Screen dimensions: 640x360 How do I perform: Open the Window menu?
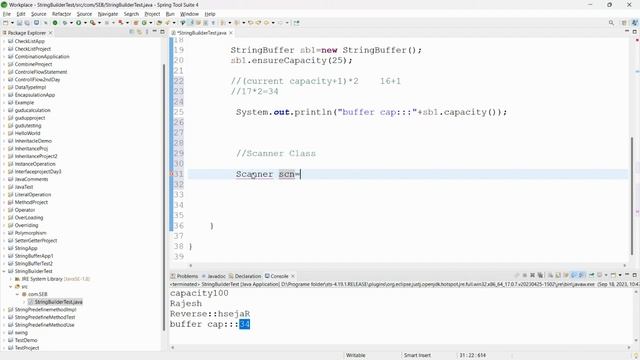coord(189,14)
